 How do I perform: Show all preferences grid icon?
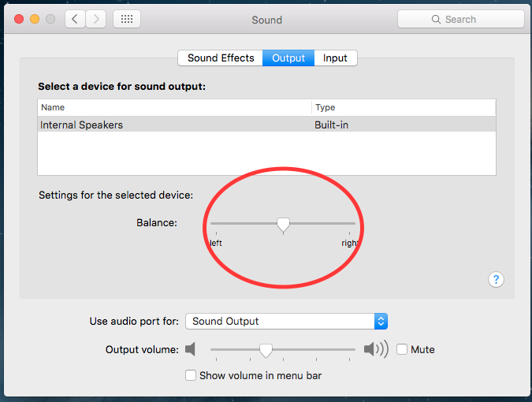pyautogui.click(x=127, y=19)
